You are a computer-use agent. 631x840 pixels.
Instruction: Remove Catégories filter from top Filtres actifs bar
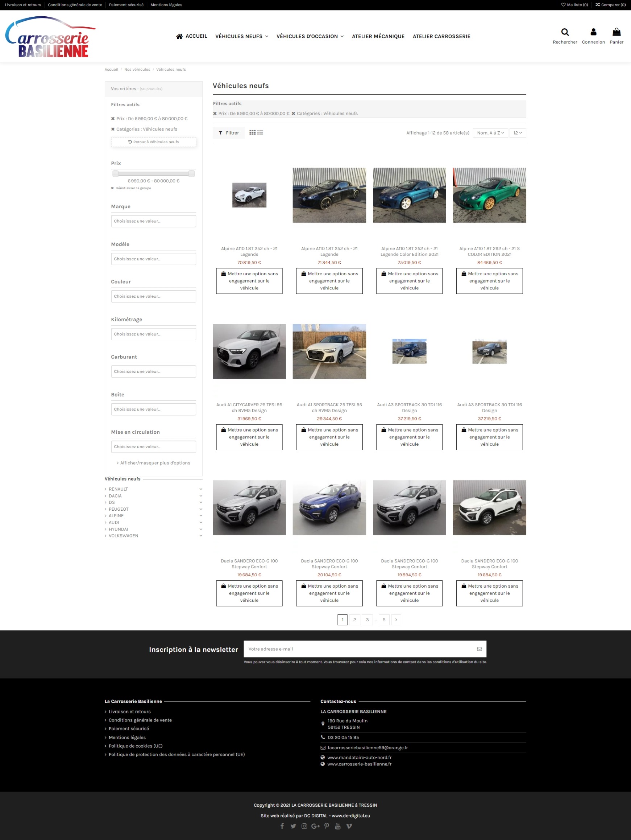click(x=293, y=114)
